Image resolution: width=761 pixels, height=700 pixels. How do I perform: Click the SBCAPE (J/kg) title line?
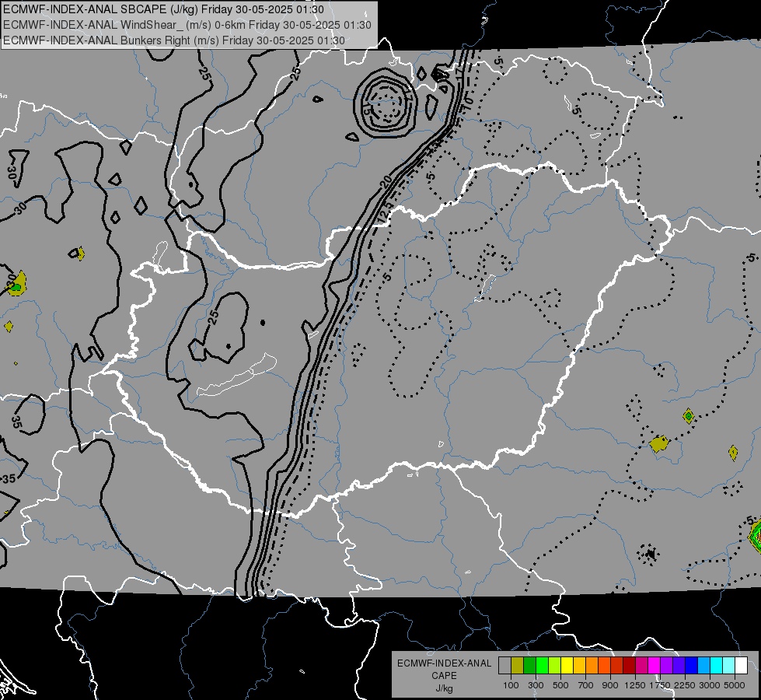[x=163, y=9]
